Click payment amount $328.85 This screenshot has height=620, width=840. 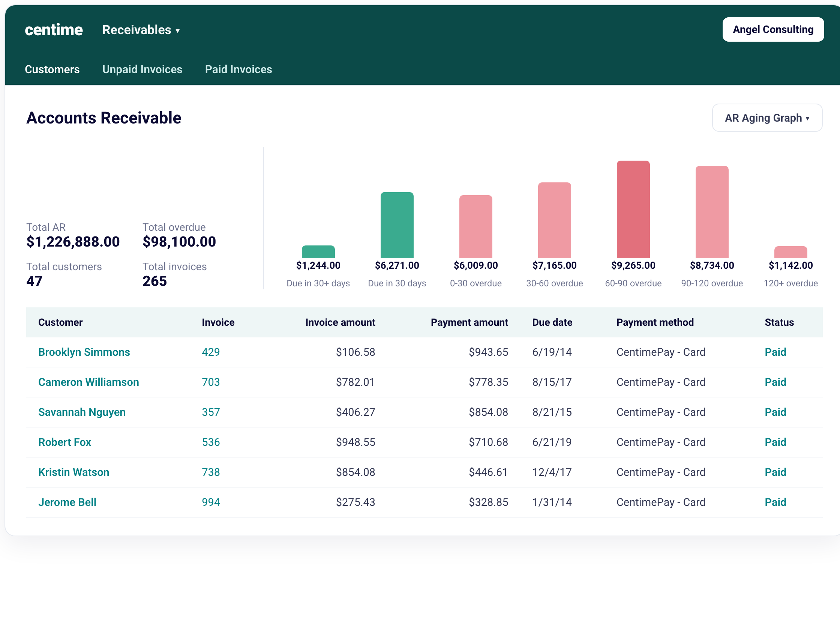click(489, 502)
